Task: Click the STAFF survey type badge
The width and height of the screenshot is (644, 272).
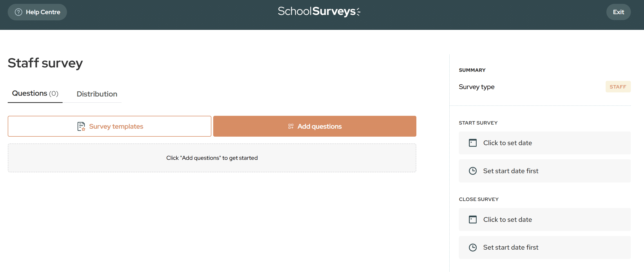Action: click(x=618, y=87)
